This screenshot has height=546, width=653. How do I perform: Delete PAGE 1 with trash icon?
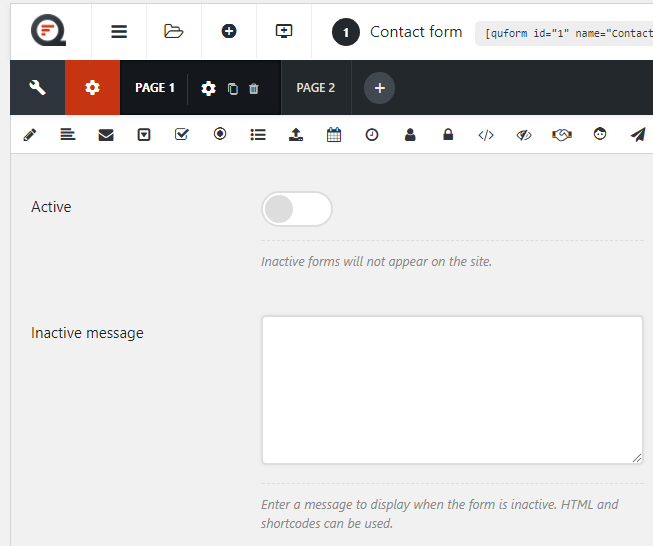click(x=254, y=89)
